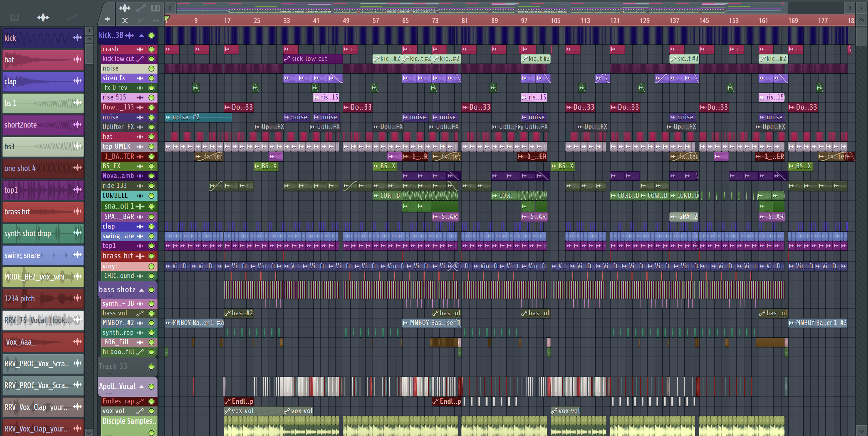Click the waveform icon on the kick picker item
Image resolution: width=868 pixels, height=436 pixels.
[x=77, y=37]
